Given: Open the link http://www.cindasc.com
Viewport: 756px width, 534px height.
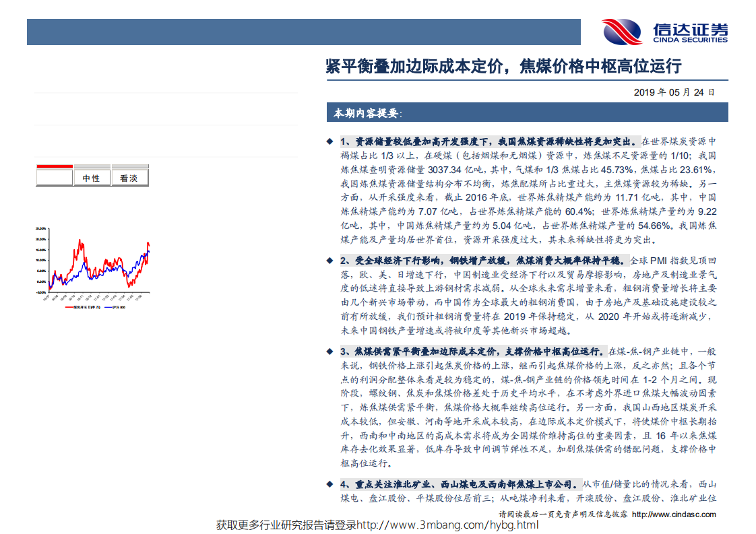Looking at the screenshot, I should [674, 513].
